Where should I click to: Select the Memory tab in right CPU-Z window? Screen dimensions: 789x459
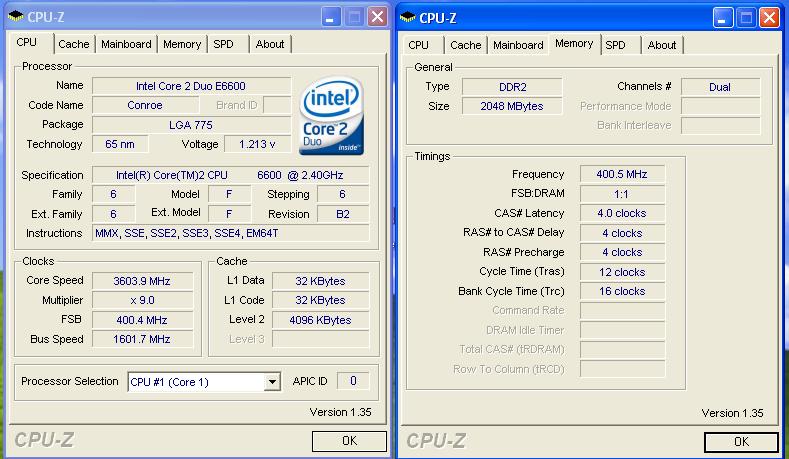[x=574, y=44]
